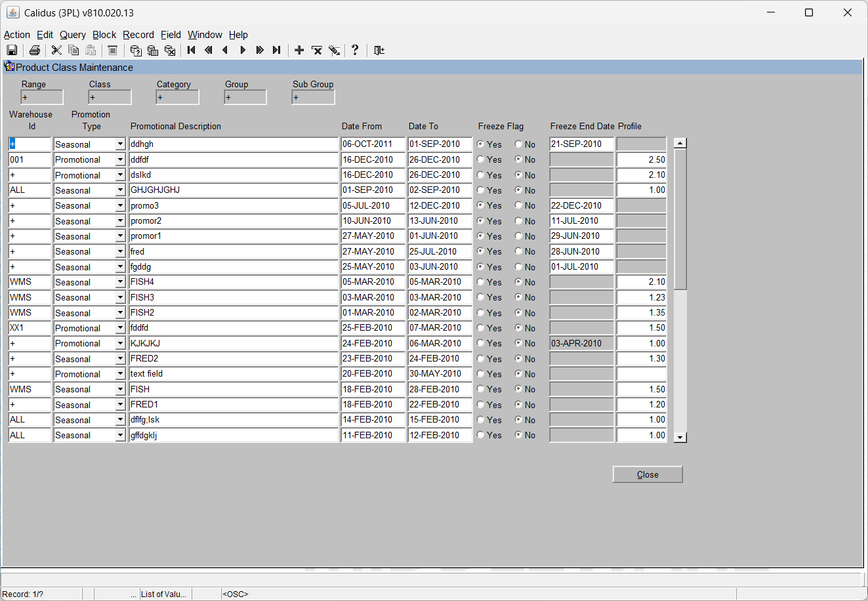
Task: Select Yes freeze flag for ddfdf
Action: 481,159
